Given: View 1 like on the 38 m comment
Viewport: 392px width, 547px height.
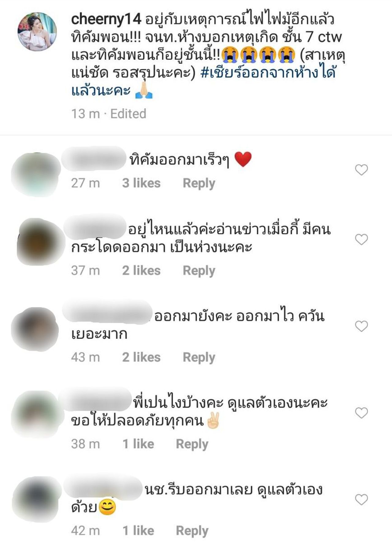Looking at the screenshot, I should click(138, 444).
